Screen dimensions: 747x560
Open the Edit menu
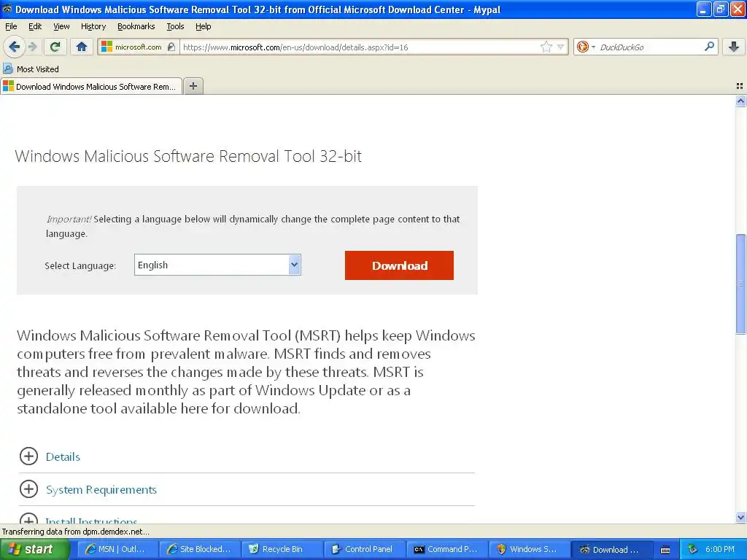pos(35,26)
